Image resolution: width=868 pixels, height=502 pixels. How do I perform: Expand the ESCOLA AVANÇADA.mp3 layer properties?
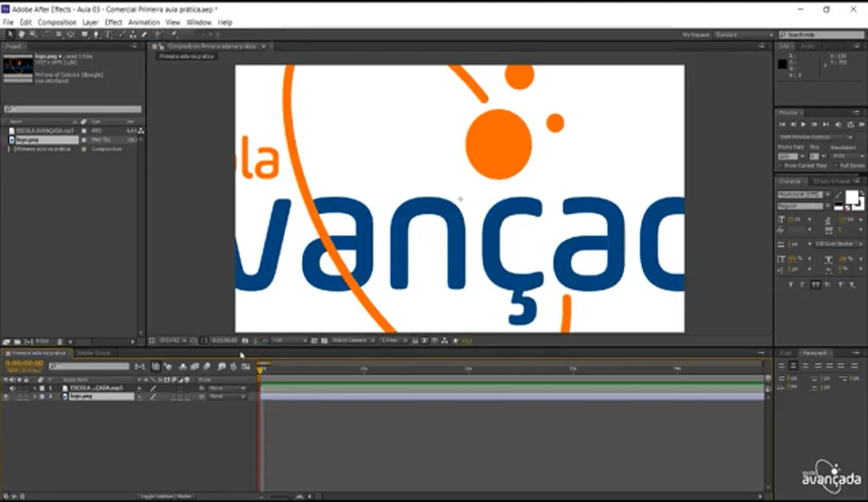(x=35, y=388)
